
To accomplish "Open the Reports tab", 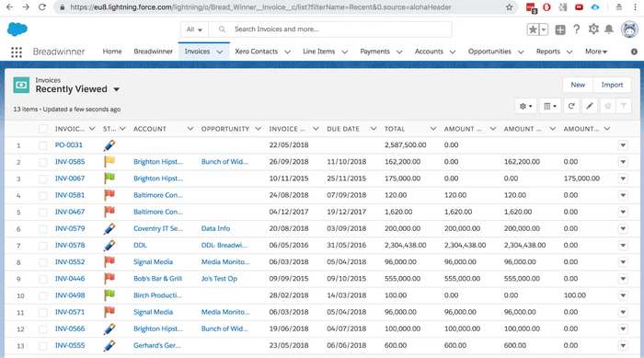I will point(548,52).
